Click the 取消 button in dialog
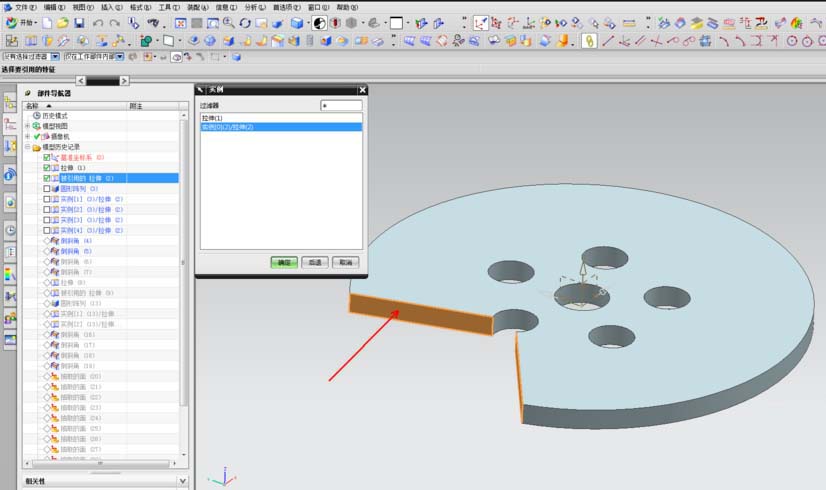 pyautogui.click(x=344, y=262)
